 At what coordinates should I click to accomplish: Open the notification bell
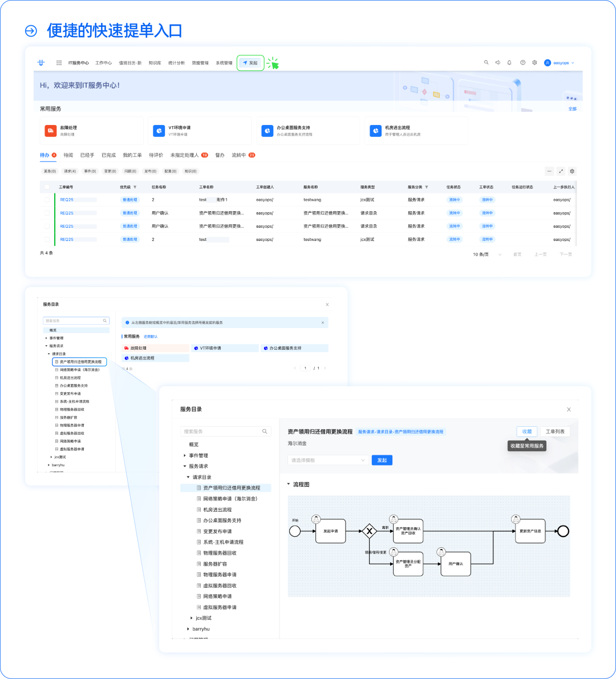(509, 62)
